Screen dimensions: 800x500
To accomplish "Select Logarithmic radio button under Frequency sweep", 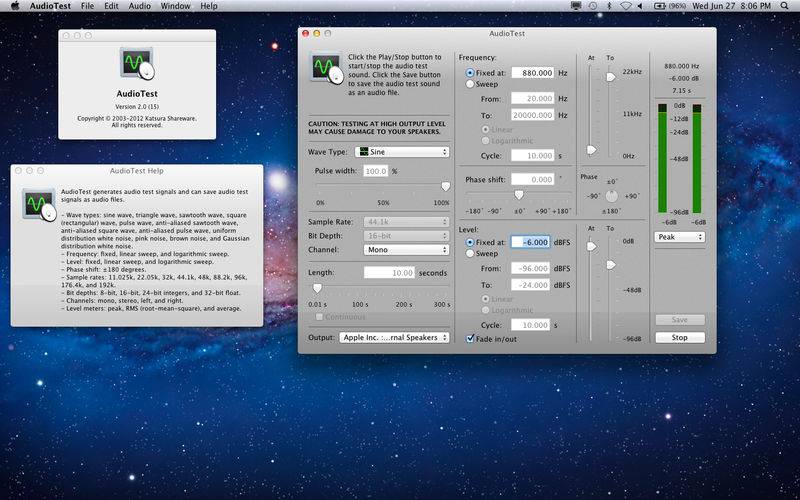I will (485, 140).
